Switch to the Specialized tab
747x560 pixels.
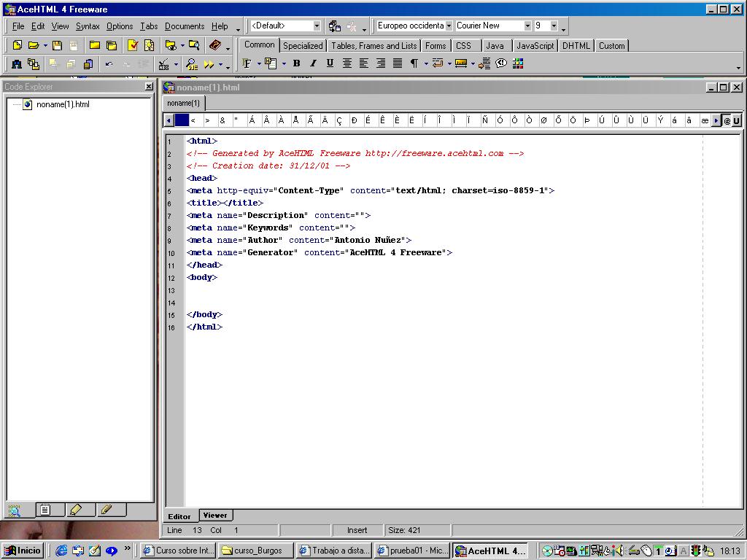coord(303,46)
